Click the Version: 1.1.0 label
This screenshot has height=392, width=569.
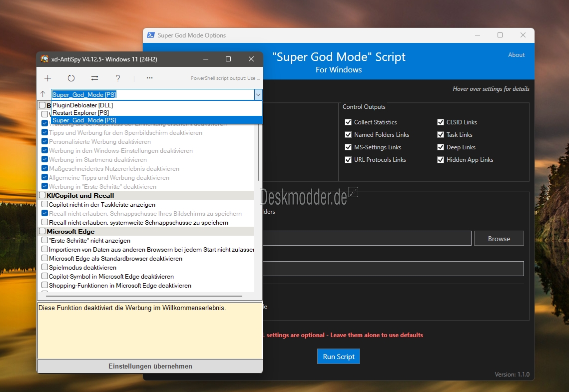pos(512,374)
